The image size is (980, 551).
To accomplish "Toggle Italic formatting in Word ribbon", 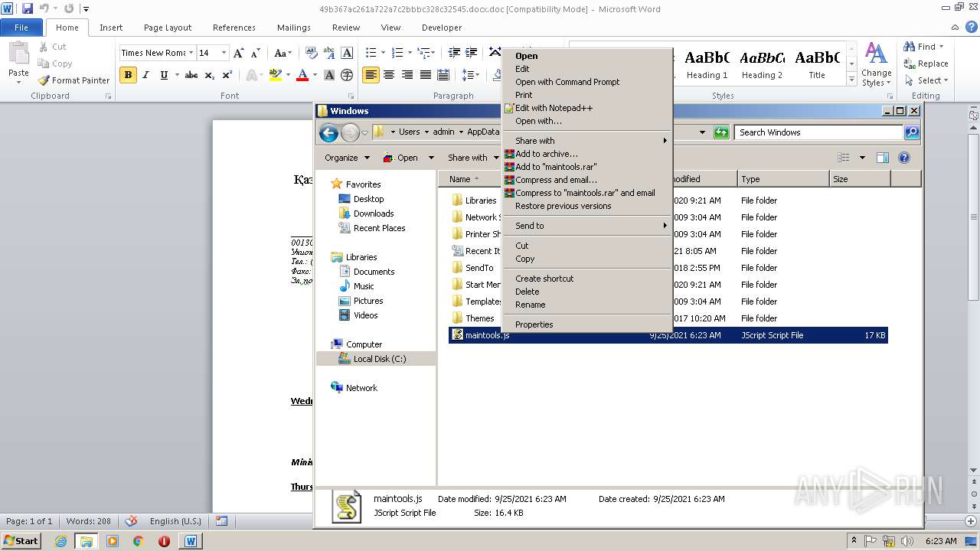I will tap(145, 75).
